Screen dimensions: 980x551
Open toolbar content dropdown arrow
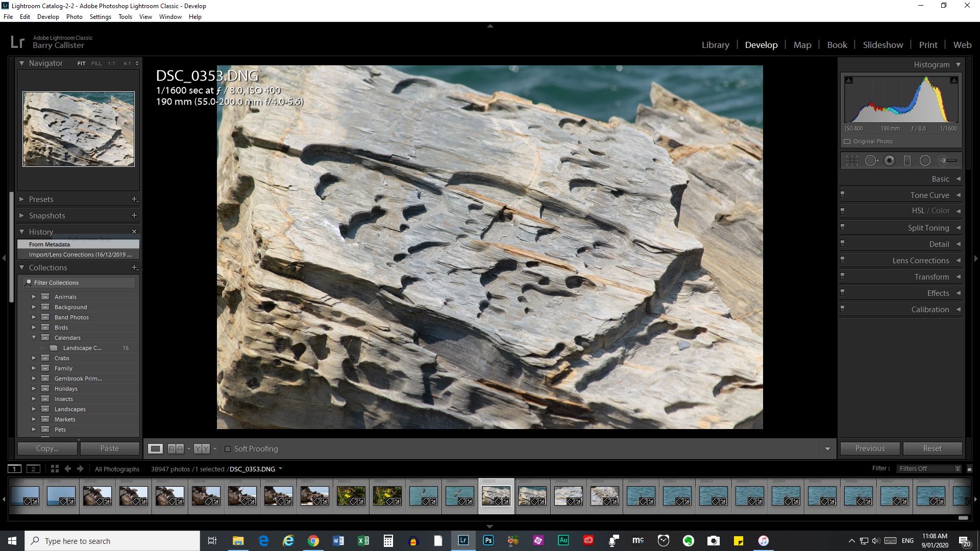tap(827, 449)
